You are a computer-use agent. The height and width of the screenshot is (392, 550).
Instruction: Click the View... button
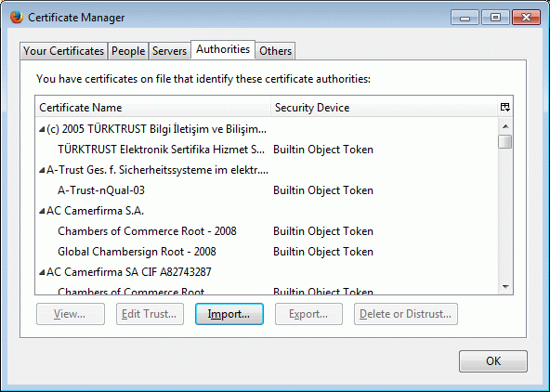pyautogui.click(x=71, y=314)
